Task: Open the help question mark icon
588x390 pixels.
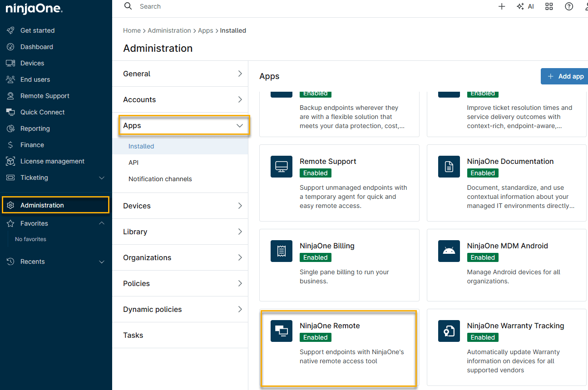Action: (568, 6)
